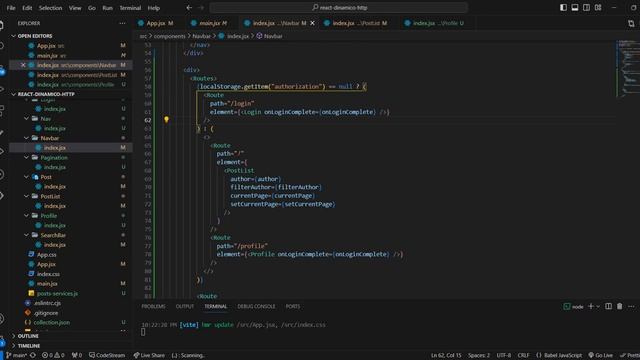
Task: Open CodeStream from the status bar
Action: point(107,356)
